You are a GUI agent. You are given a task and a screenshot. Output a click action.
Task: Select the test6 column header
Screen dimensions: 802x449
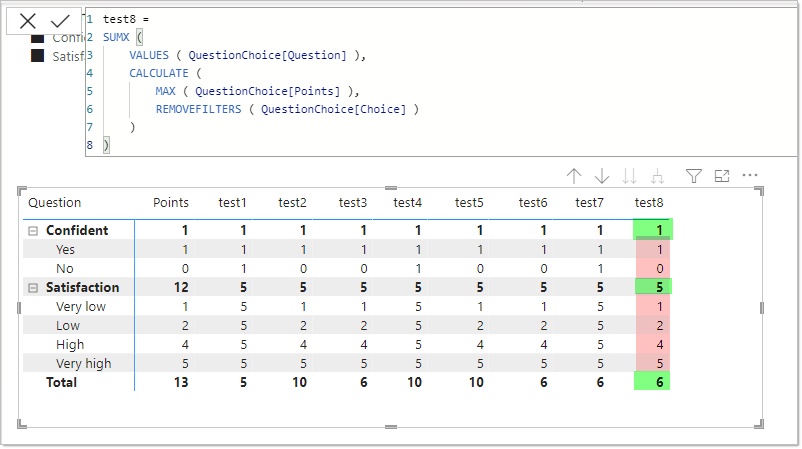(x=533, y=203)
